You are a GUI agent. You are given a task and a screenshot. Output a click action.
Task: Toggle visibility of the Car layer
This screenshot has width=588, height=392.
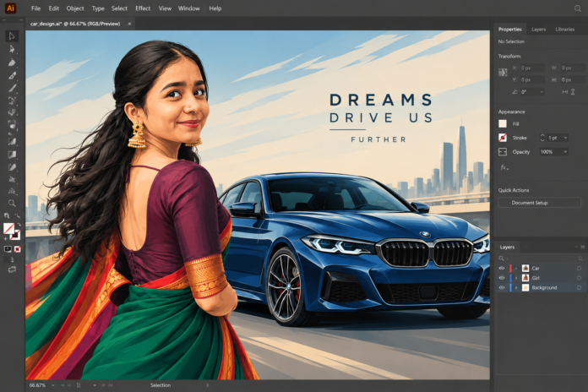502,268
